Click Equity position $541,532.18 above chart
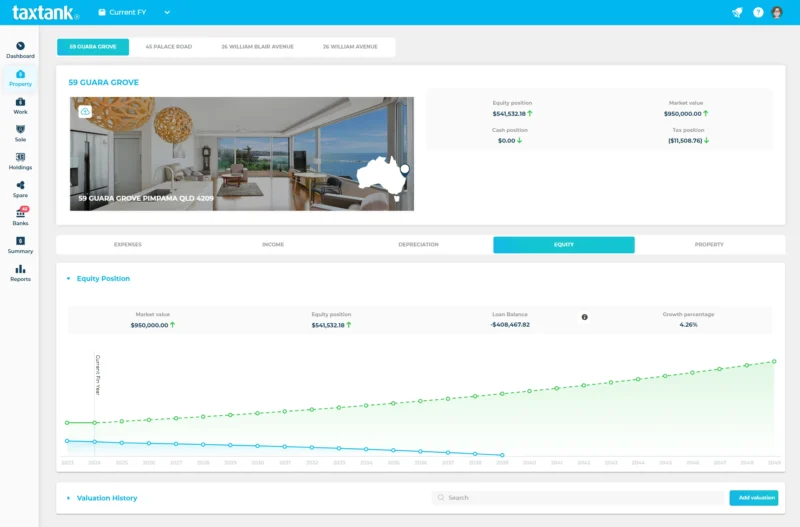 [331, 325]
